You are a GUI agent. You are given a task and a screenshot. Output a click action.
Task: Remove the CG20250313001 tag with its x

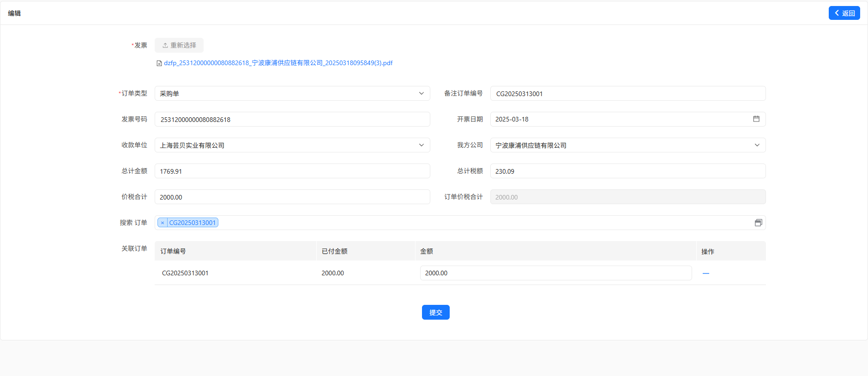point(163,223)
